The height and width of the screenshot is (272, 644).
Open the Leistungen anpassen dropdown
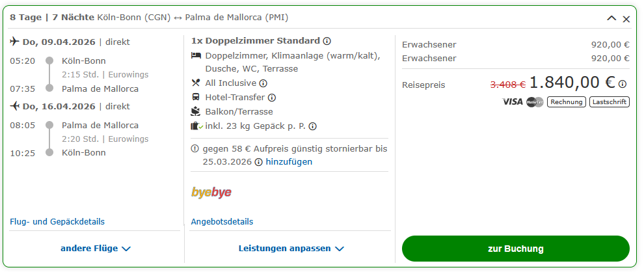(291, 249)
